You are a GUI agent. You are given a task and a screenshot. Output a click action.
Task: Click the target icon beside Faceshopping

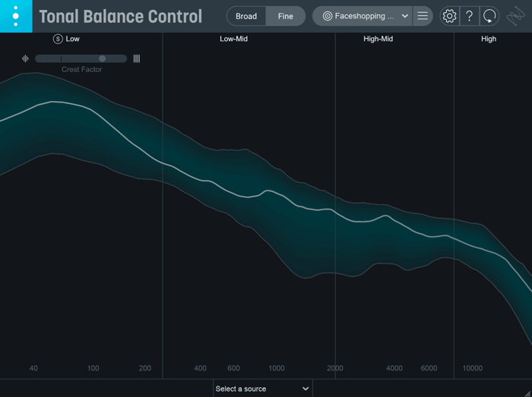(328, 16)
